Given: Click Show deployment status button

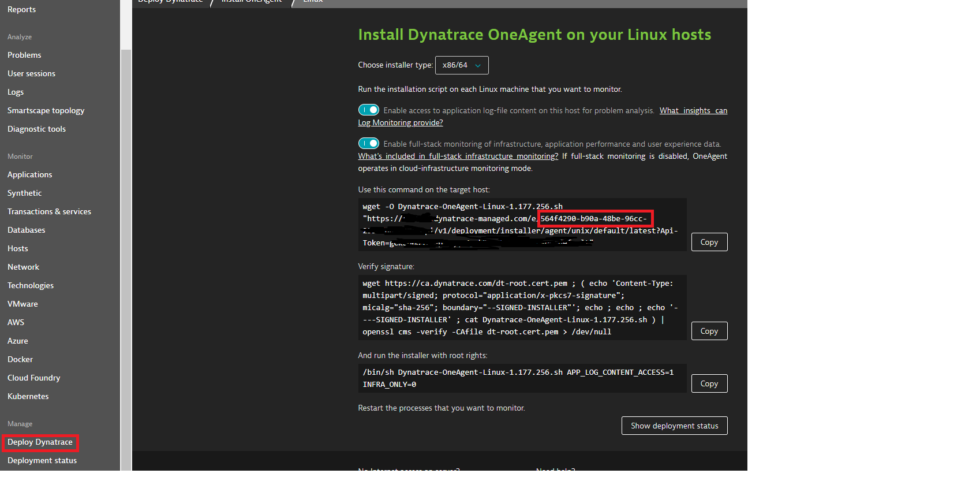Looking at the screenshot, I should [674, 426].
